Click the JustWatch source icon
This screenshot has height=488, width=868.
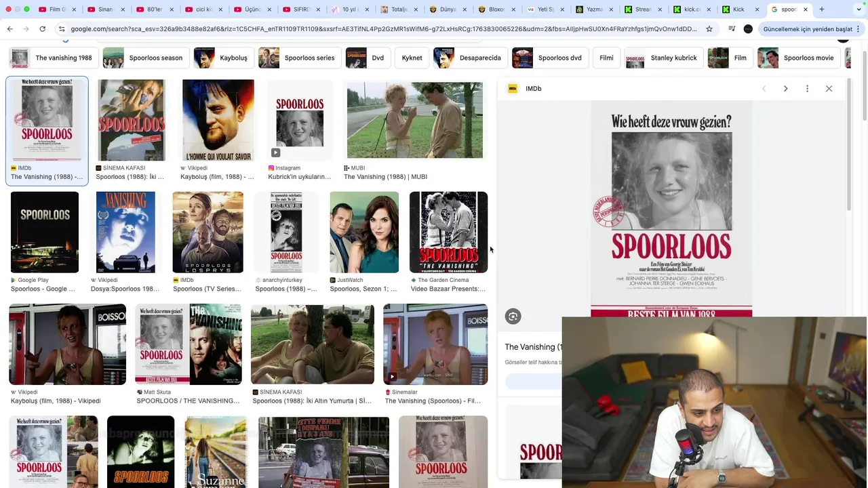333,280
